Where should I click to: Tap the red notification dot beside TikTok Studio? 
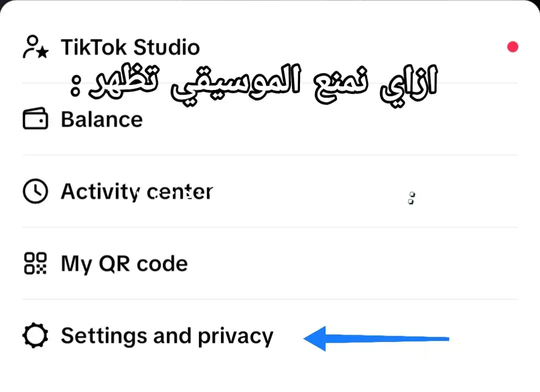512,47
